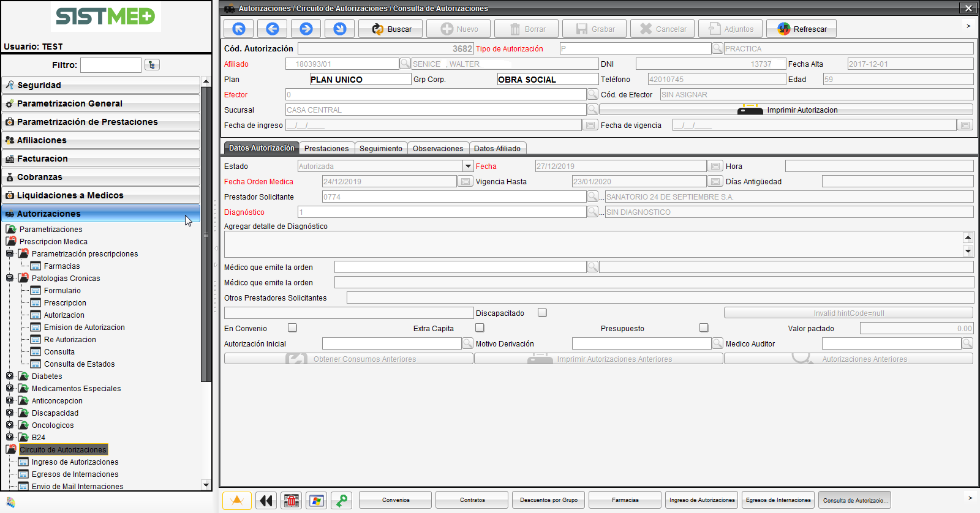Screen dimensions: 980x513
Task: Click the next record arrow button
Action: click(x=306, y=29)
